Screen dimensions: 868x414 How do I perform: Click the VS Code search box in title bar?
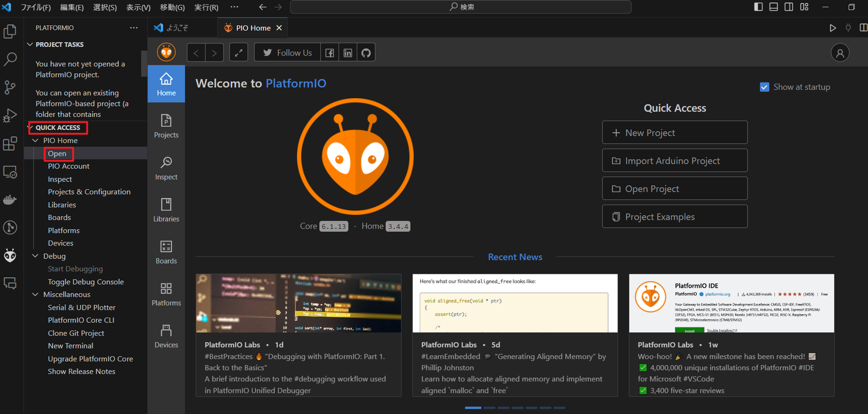tap(460, 7)
